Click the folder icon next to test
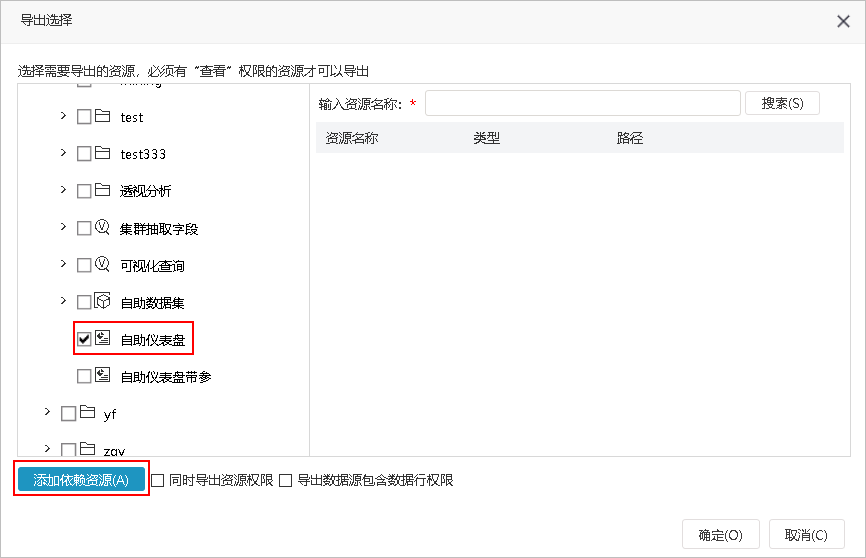The image size is (866, 558). pyautogui.click(x=102, y=116)
